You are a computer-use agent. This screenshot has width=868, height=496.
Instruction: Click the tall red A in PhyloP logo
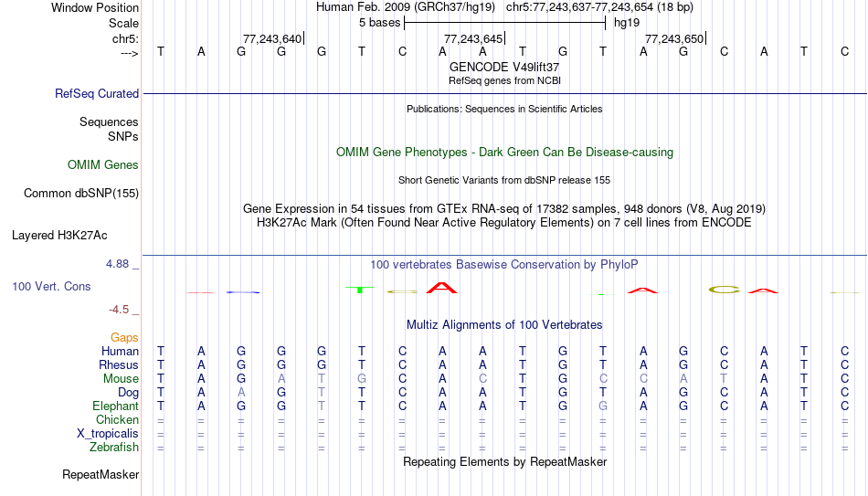441,288
